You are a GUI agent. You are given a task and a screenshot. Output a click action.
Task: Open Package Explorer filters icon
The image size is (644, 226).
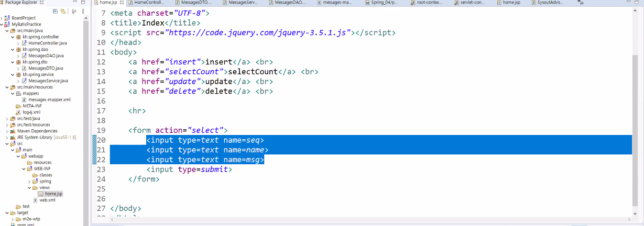75,10
